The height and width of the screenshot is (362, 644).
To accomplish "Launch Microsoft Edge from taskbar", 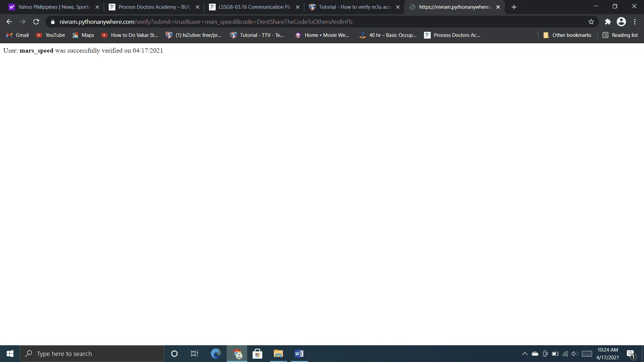I will (216, 354).
